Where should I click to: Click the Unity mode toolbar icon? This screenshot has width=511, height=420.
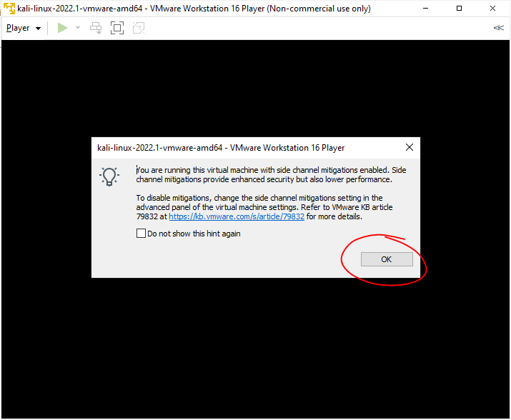click(139, 28)
